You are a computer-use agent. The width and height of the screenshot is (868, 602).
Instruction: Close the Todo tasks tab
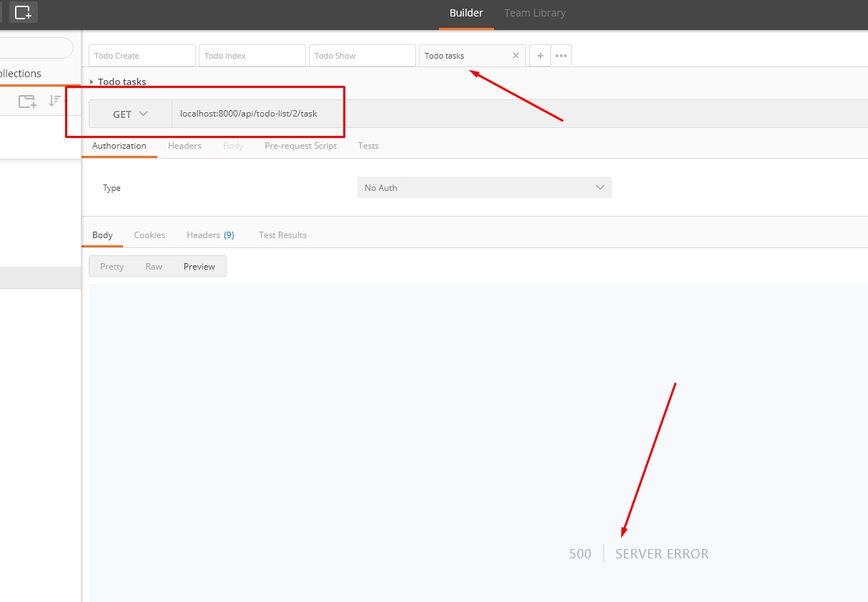point(516,56)
